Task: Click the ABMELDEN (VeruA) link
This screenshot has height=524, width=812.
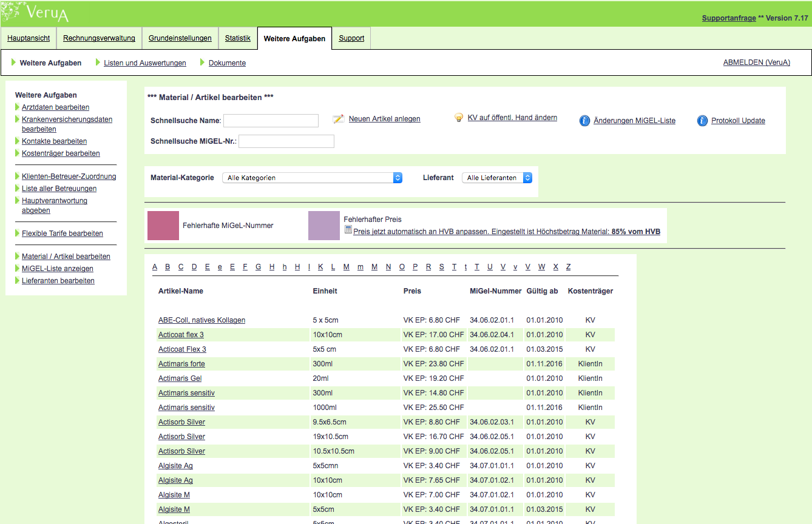Action: [756, 62]
